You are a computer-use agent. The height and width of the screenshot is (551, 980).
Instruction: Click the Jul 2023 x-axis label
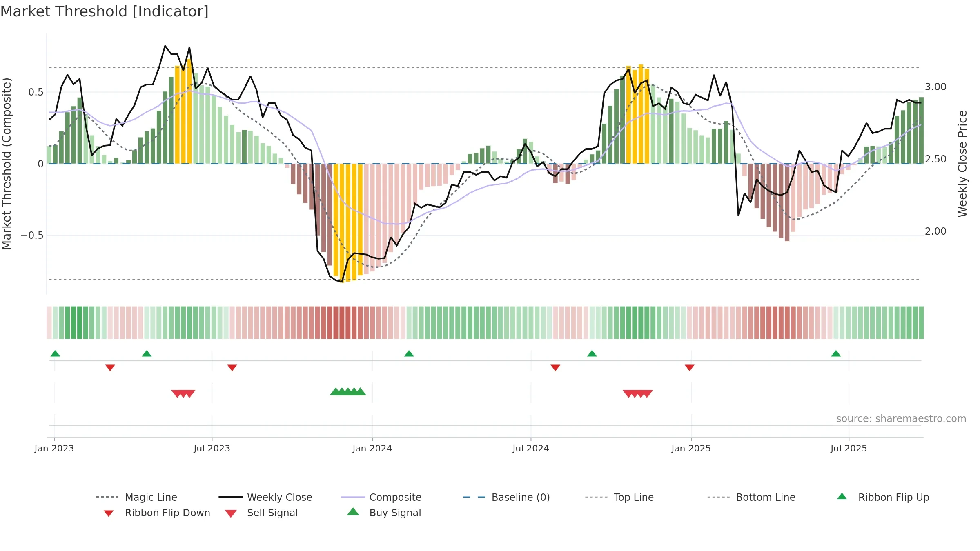point(212,448)
